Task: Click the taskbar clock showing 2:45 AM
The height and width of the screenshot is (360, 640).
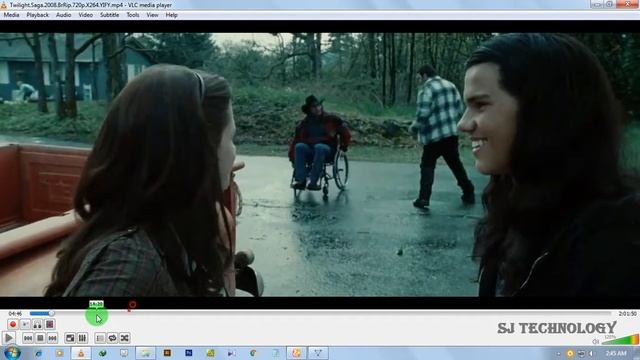Action: 616,353
